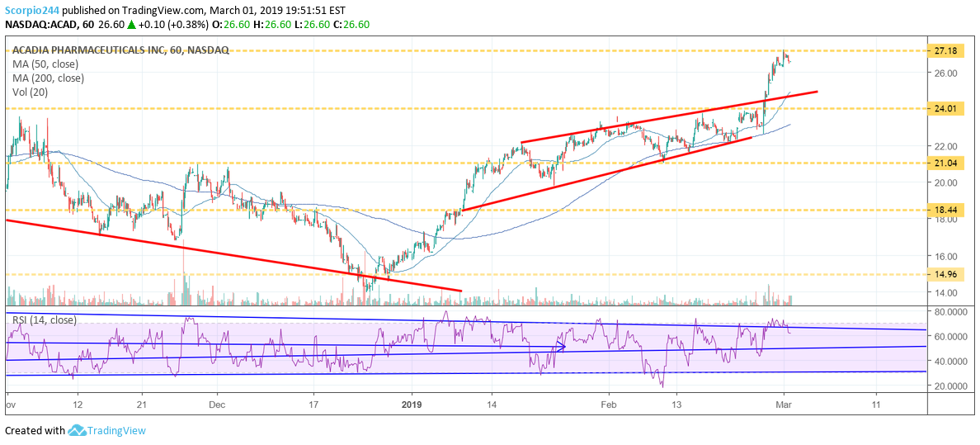Image resolution: width=980 pixels, height=445 pixels.
Task: Open the TradingView link text at bottom
Action: [117, 430]
